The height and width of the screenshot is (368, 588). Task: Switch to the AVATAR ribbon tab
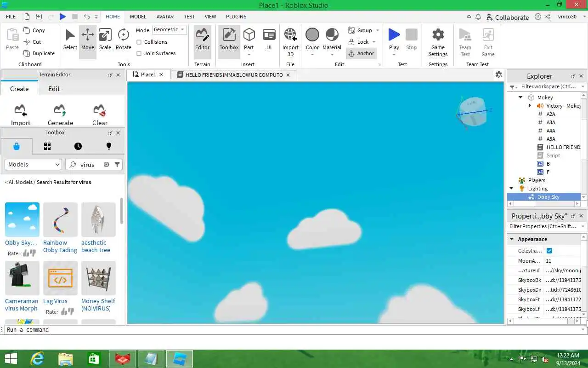click(x=165, y=17)
